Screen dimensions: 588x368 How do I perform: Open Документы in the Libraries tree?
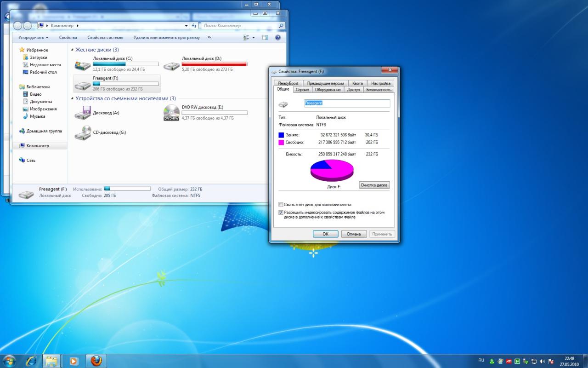coord(41,102)
